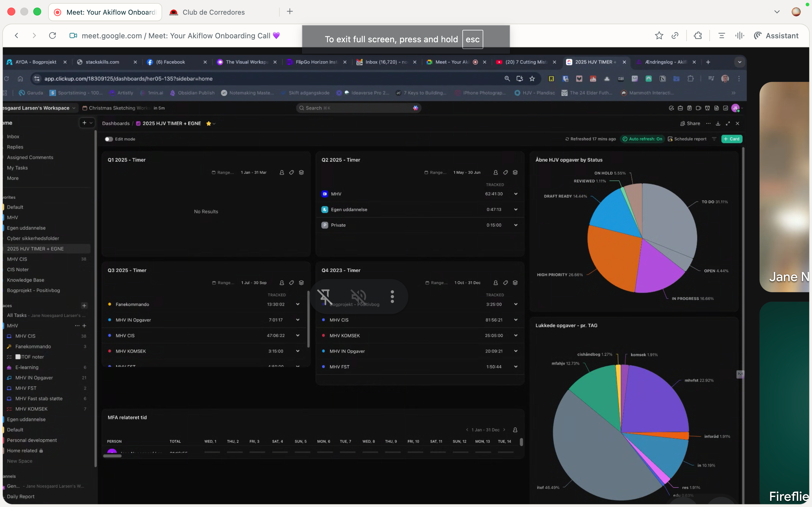Click the unpin icon on video overlay
The width and height of the screenshot is (812, 507).
click(x=325, y=296)
